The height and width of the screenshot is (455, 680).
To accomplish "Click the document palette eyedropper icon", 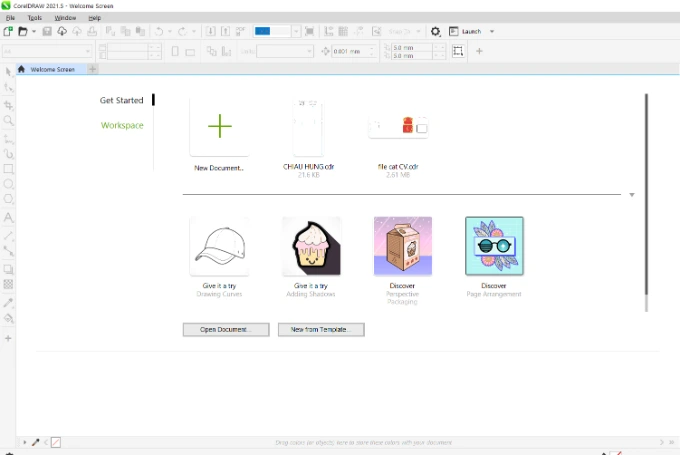I will point(36,442).
